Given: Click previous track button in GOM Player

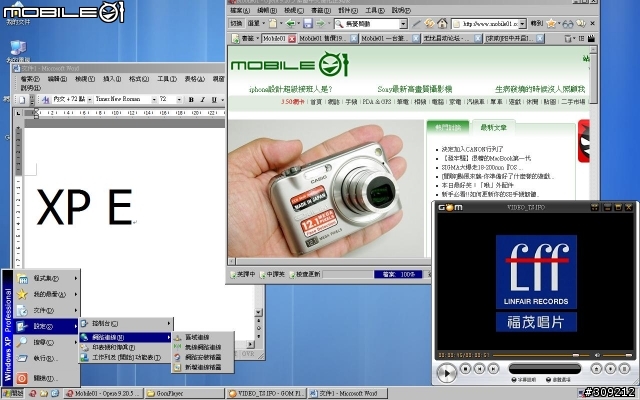Looking at the screenshot, I should [x=480, y=369].
